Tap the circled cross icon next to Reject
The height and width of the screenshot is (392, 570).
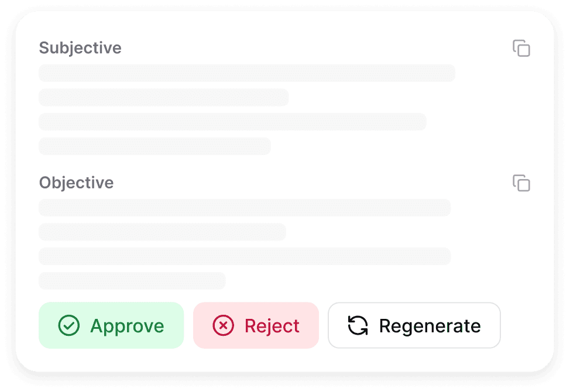pos(222,325)
